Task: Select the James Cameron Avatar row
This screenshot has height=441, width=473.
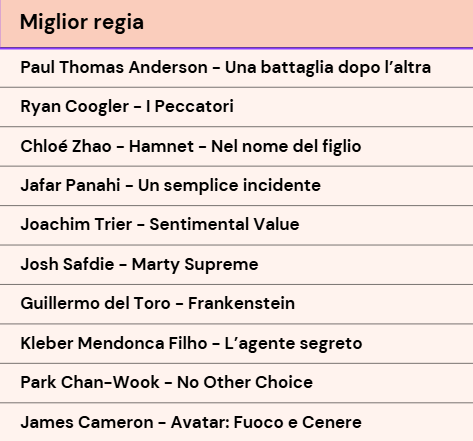Action: (237, 422)
